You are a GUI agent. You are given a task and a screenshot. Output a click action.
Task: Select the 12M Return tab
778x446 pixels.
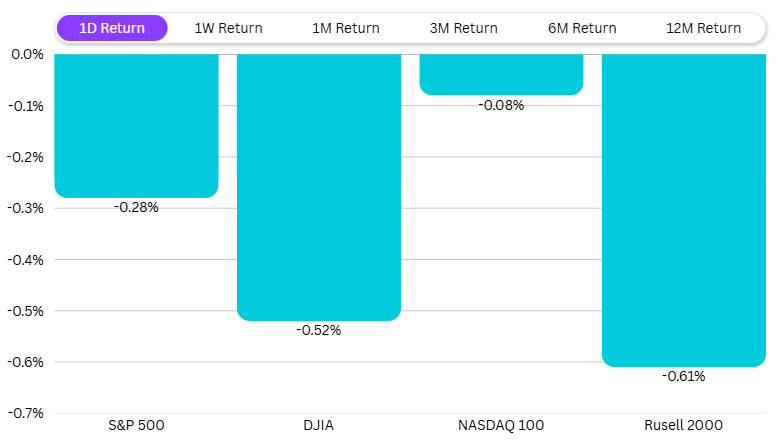[x=703, y=28]
